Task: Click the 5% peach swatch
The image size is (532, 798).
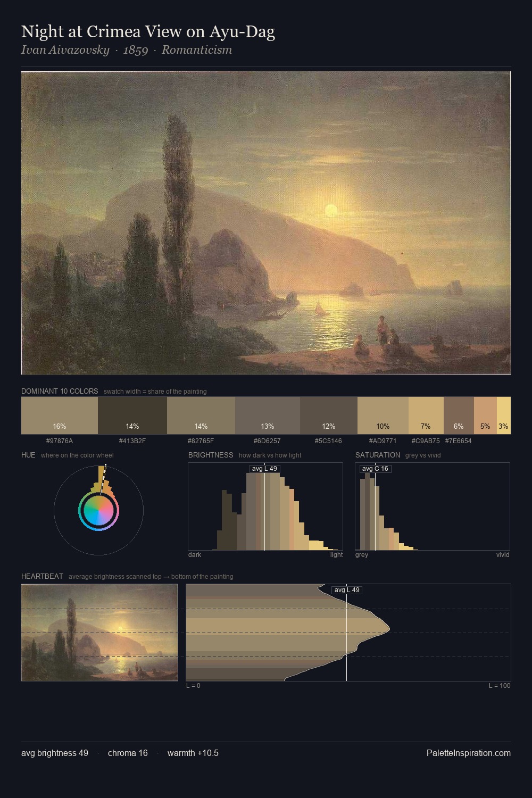Action: [x=485, y=415]
